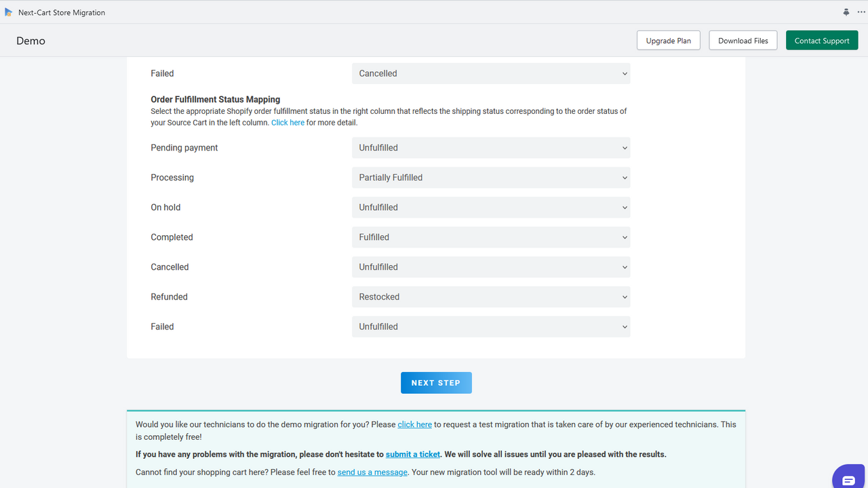Open the three-dot overflow menu
Viewport: 868px width, 488px height.
click(x=861, y=12)
